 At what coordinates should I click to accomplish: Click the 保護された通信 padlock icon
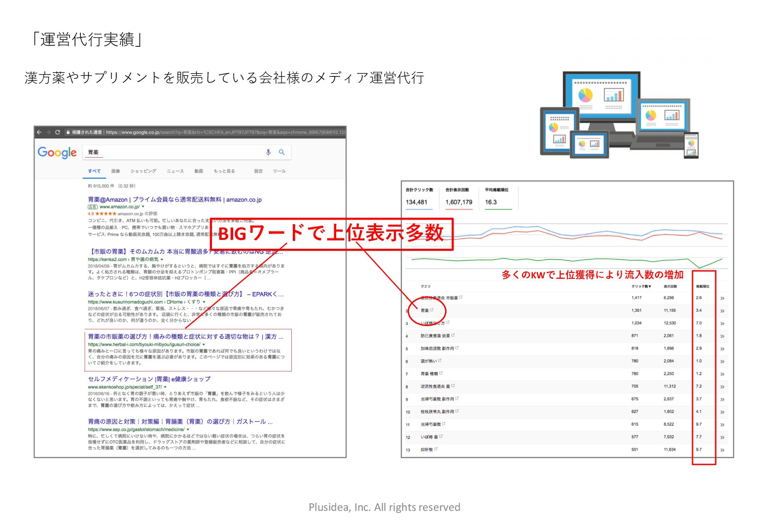click(x=69, y=132)
